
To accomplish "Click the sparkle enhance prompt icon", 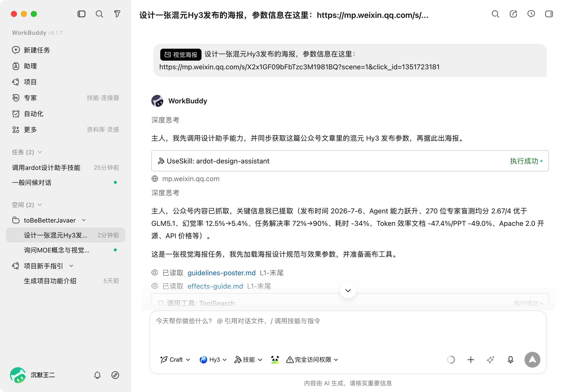I will (x=491, y=360).
